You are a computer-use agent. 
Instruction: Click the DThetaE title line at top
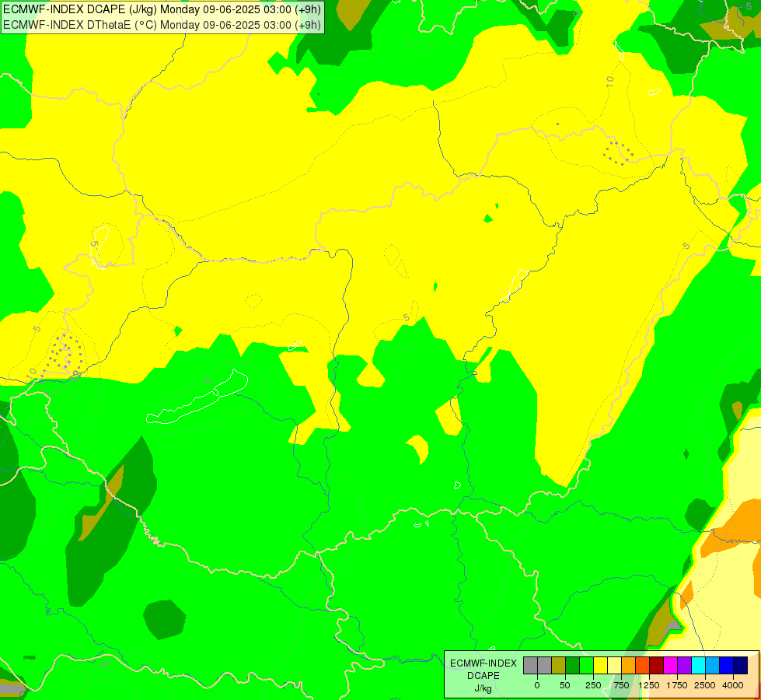[x=162, y=25]
